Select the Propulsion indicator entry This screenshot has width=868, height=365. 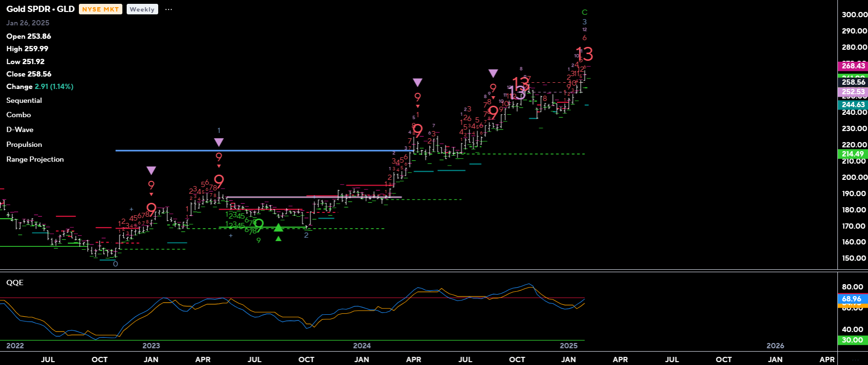(24, 144)
